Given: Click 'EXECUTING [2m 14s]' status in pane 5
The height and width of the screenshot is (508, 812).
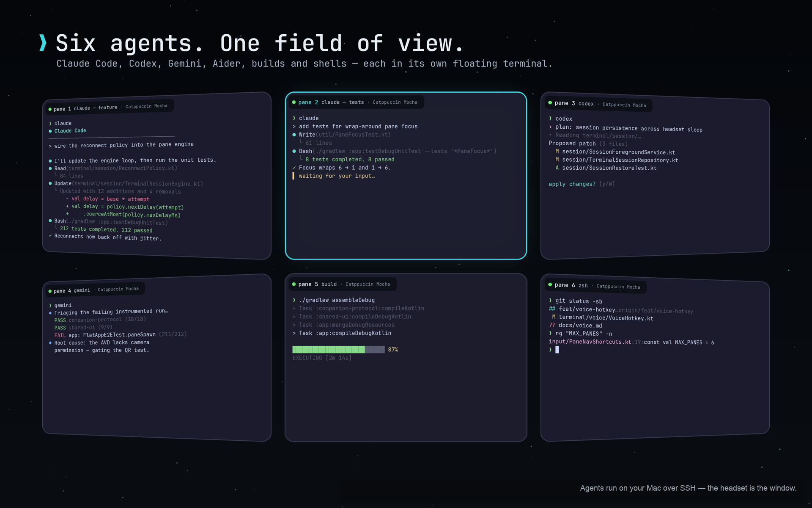Looking at the screenshot, I should 322,358.
